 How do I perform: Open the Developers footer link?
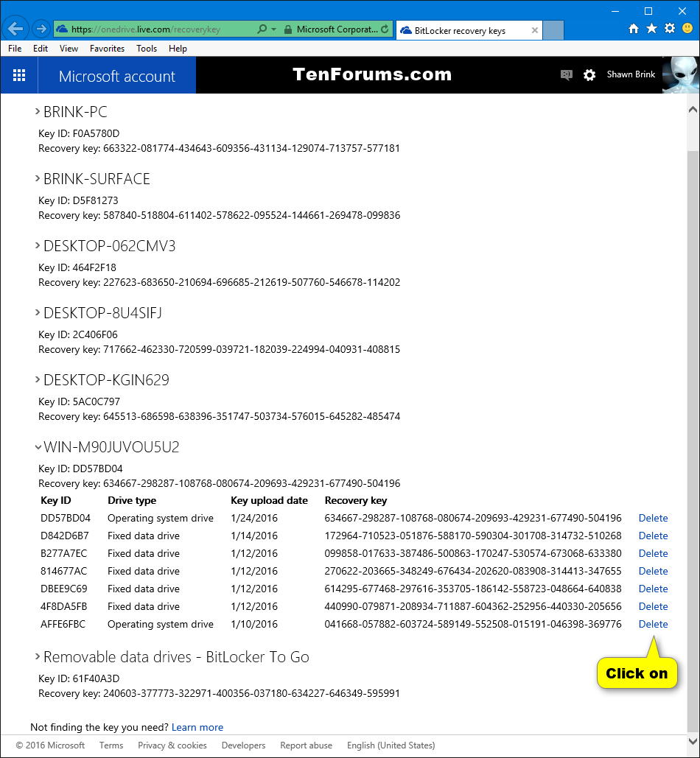(244, 745)
